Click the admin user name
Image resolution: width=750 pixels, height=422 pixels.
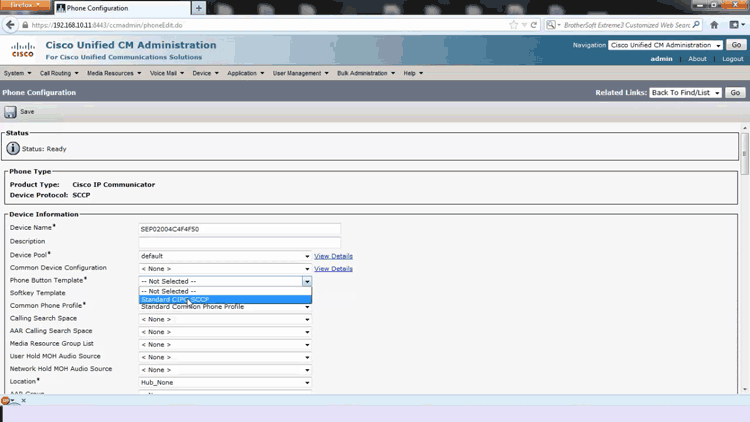(x=662, y=59)
